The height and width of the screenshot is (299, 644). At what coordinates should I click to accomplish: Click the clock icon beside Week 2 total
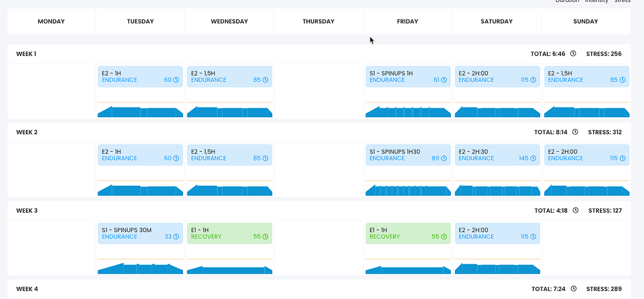click(x=575, y=132)
